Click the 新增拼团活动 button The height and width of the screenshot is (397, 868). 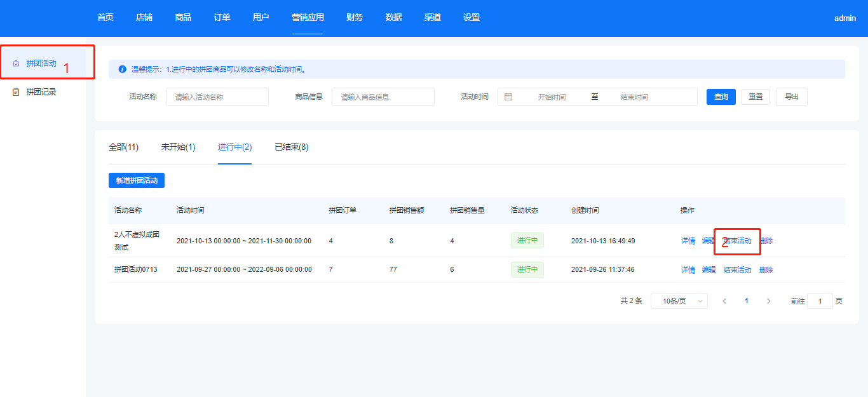(x=137, y=180)
